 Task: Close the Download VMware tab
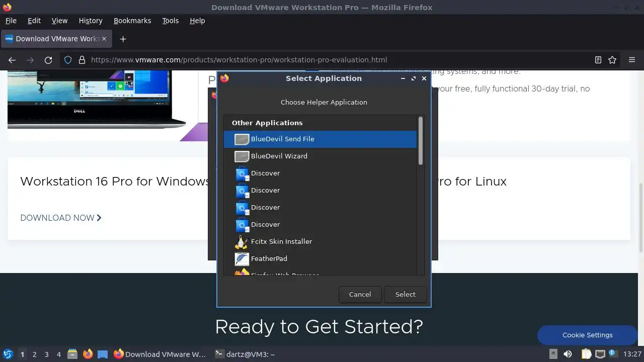point(104,39)
